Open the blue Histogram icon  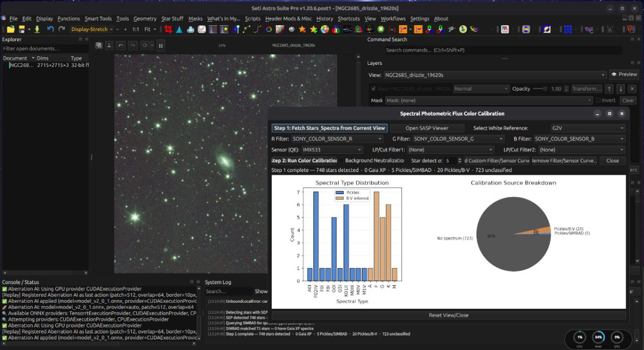(x=179, y=29)
